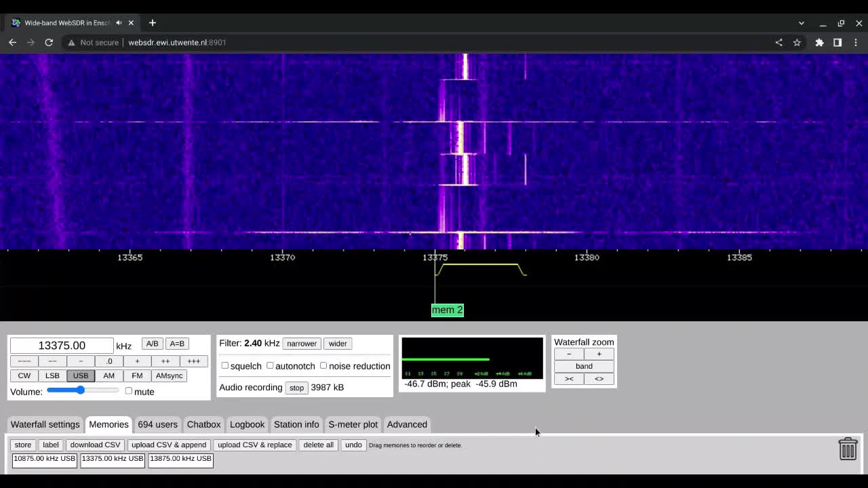
Task: Click the A=B button
Action: pyautogui.click(x=177, y=344)
